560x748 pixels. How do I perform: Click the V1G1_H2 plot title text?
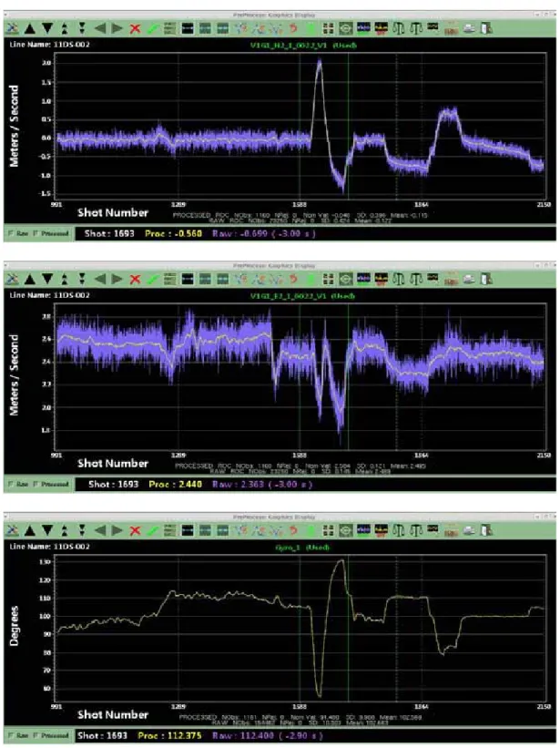(x=303, y=46)
